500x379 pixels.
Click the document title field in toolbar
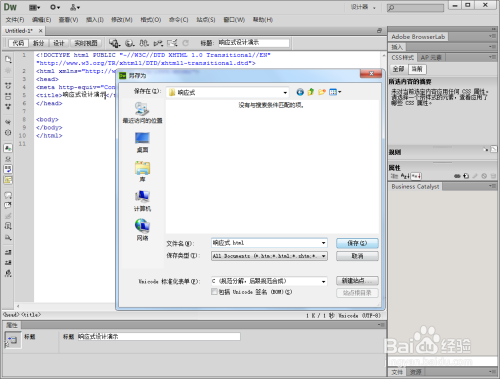coord(254,43)
